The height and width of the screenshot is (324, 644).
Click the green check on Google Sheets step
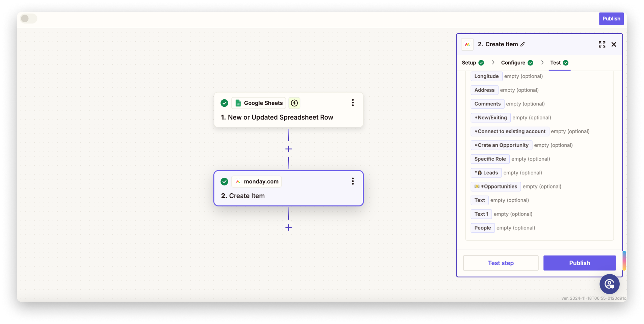tap(224, 103)
